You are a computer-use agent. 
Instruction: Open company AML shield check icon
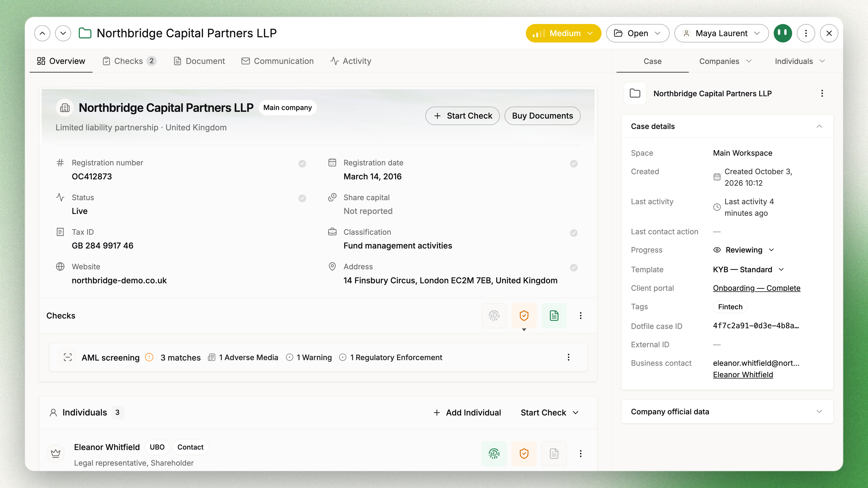pos(524,316)
